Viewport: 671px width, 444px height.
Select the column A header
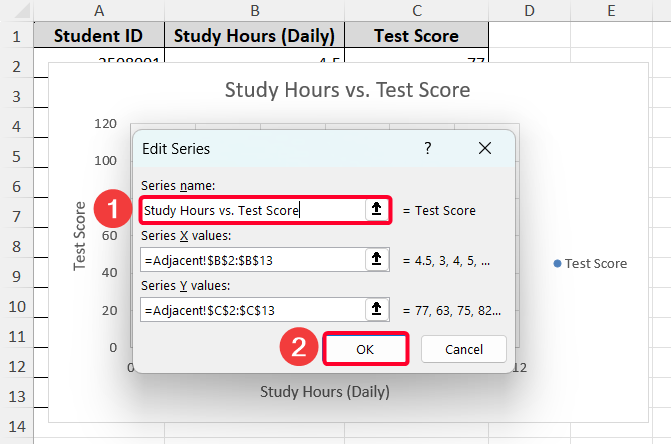coord(99,10)
